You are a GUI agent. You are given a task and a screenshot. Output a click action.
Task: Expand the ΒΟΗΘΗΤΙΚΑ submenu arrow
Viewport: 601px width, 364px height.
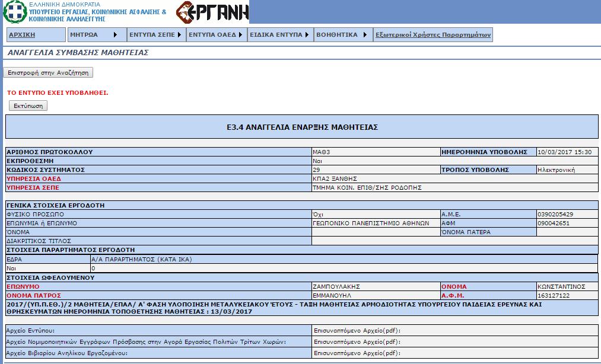(365, 34)
